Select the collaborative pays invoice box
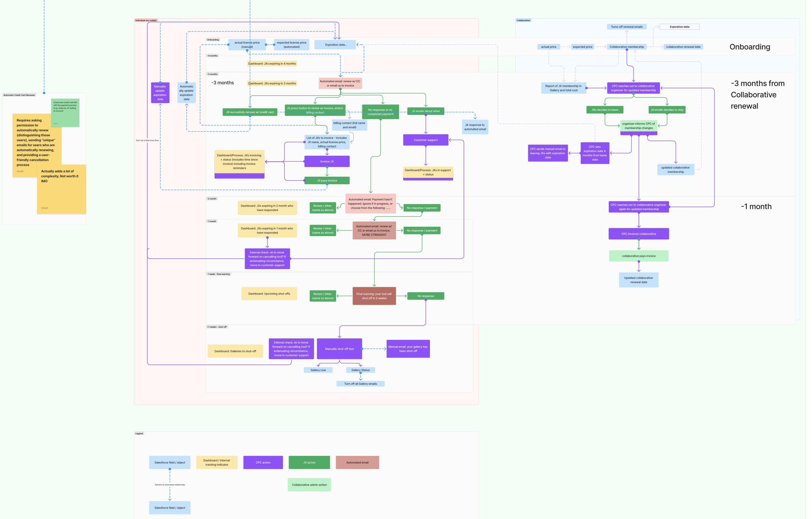Viewport: 812px width, 519px height. point(639,256)
